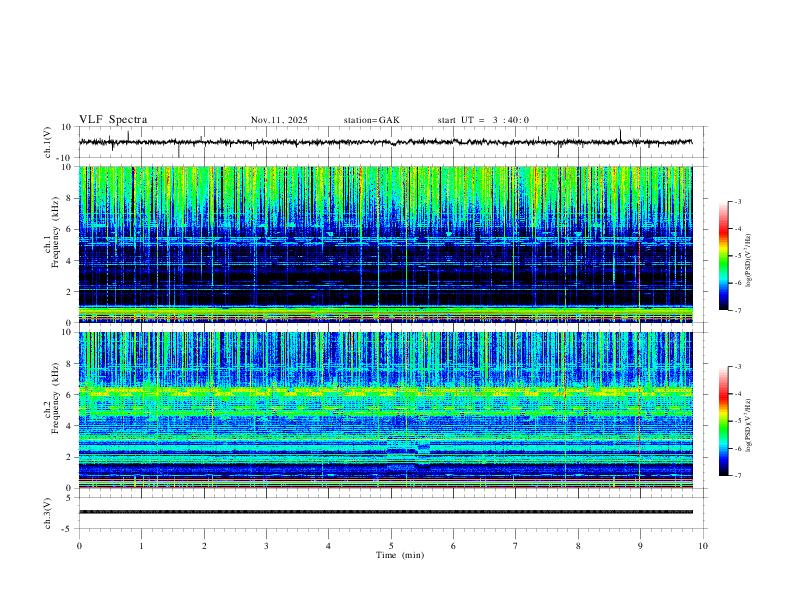This screenshot has height=612, width=792.
Task: Click the "1" tick label on time axis
Action: pos(141,546)
